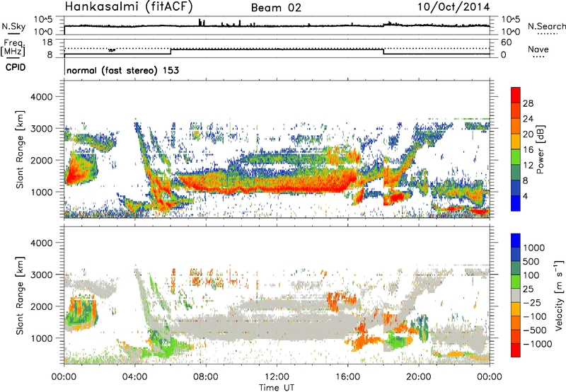This screenshot has height=392, width=566.
Task: Select the "Freq. [MHz]" axis label
Action: tap(13, 47)
